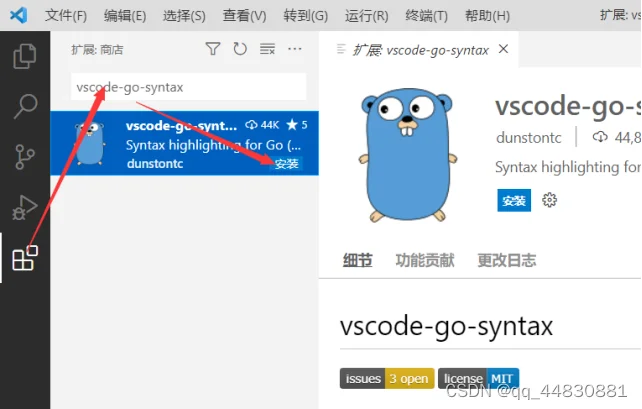The image size is (642, 409).
Task: Click the large gopher extension logo
Action: (x=407, y=155)
